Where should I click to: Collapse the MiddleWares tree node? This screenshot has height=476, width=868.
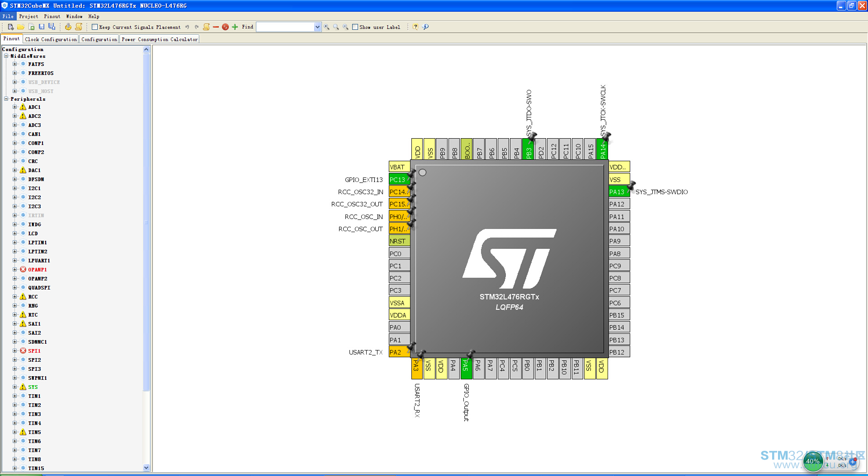(6, 56)
